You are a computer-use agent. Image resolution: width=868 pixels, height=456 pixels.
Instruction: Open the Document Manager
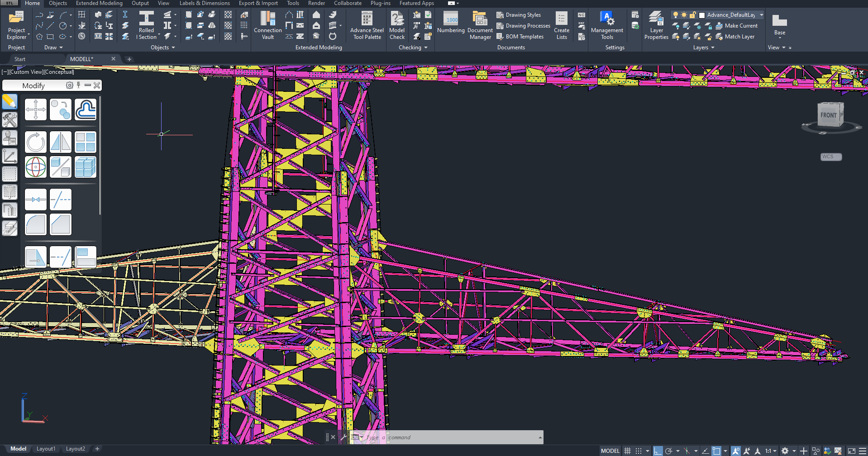480,25
